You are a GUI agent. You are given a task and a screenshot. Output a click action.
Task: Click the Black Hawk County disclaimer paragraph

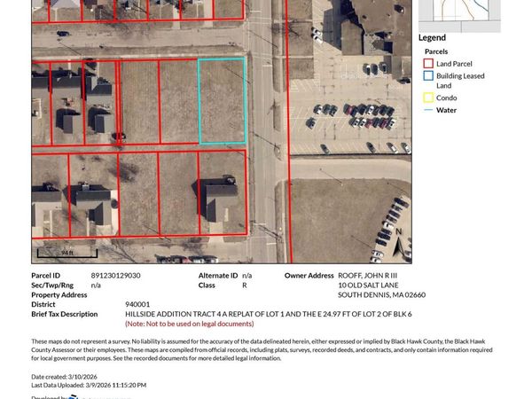262,349
